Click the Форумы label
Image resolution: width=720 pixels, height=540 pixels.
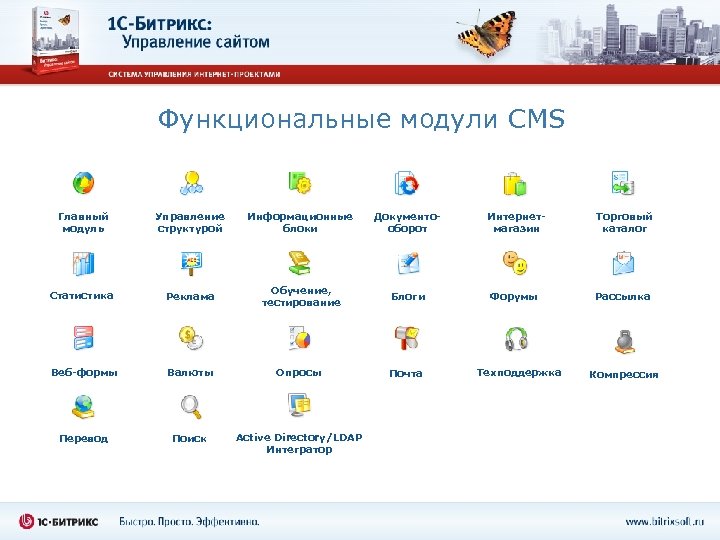tap(513, 297)
